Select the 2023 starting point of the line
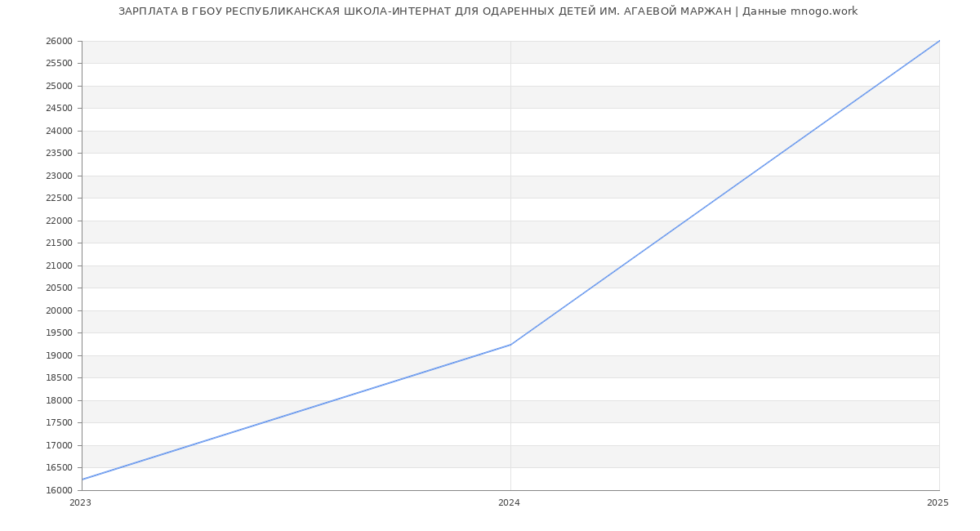980x531 pixels. 82,480
